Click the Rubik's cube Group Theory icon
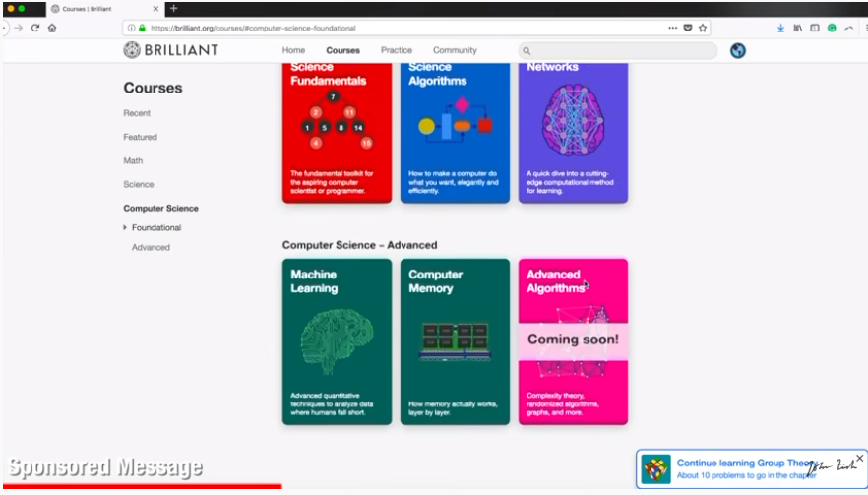The width and height of the screenshot is (868, 495). [656, 468]
